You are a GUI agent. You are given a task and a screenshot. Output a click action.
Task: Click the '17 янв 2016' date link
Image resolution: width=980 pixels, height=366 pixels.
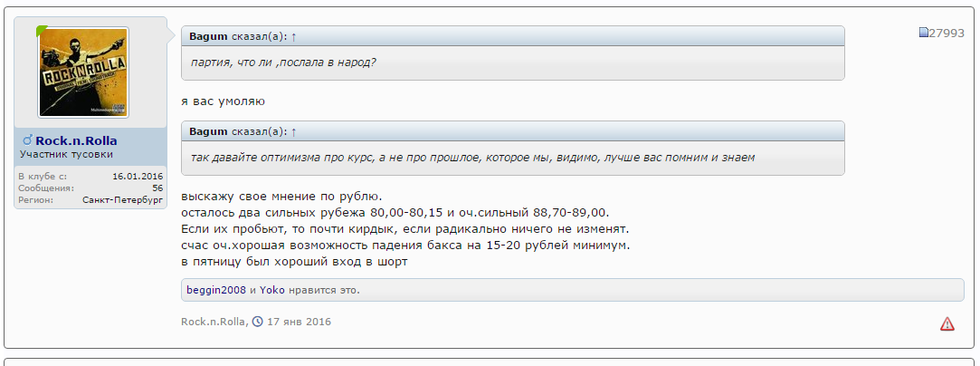coord(299,322)
